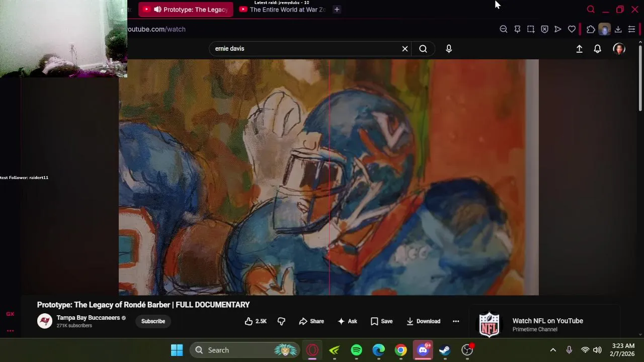Screen dimensions: 644x362
Task: Open Microsoft Edge from taskbar
Action: (378, 350)
